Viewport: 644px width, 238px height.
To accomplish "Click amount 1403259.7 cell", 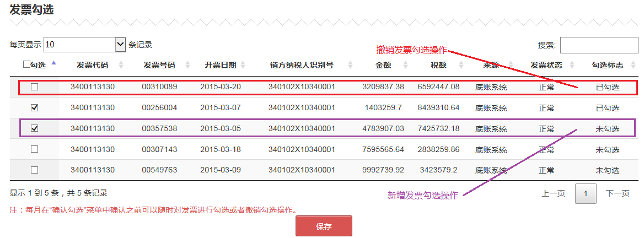I will point(383,108).
